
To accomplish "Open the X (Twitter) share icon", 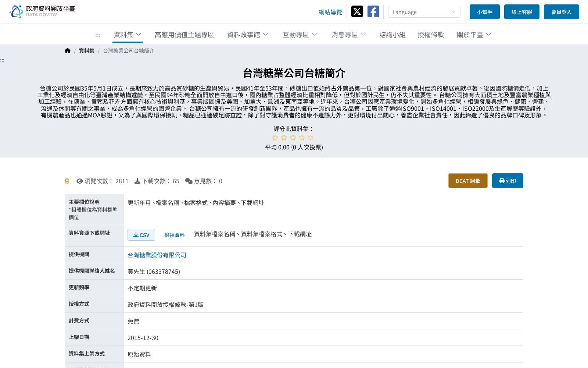I will click(357, 12).
